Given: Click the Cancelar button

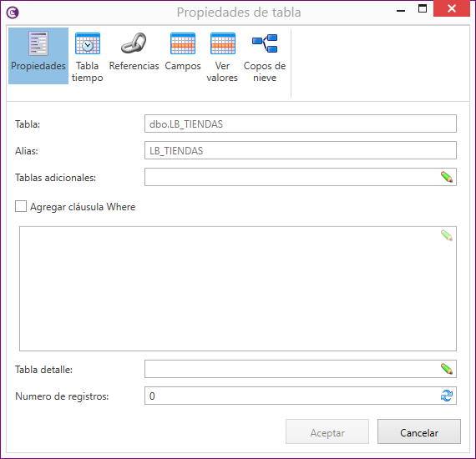Looking at the screenshot, I should tap(419, 431).
